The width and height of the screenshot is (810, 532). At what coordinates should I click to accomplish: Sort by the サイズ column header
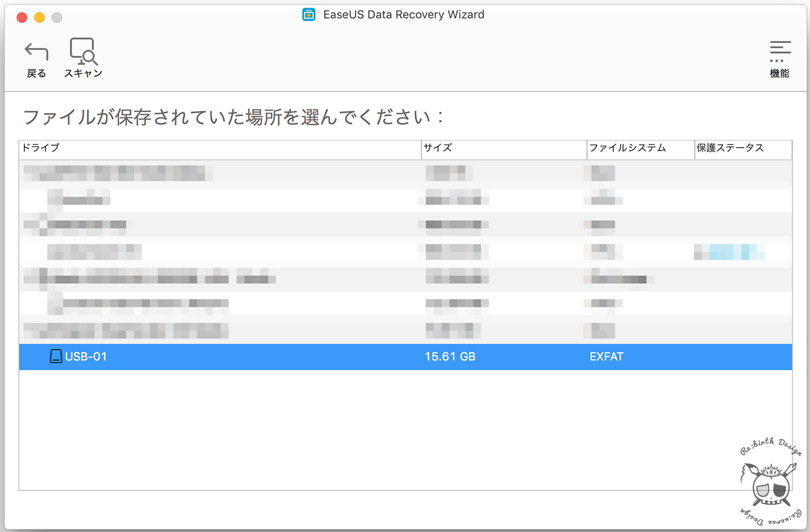(503, 149)
